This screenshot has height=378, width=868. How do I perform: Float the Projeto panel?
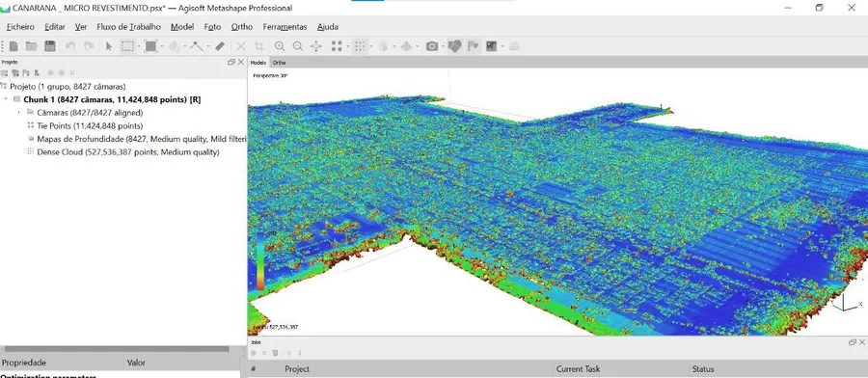[231, 62]
